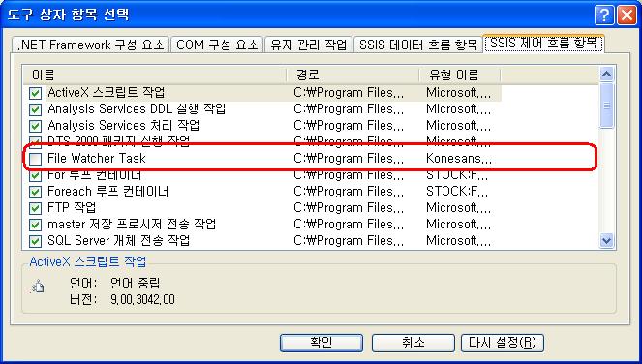
Task: Open the .NET Framework 구성 요소 tab
Action: 90,45
